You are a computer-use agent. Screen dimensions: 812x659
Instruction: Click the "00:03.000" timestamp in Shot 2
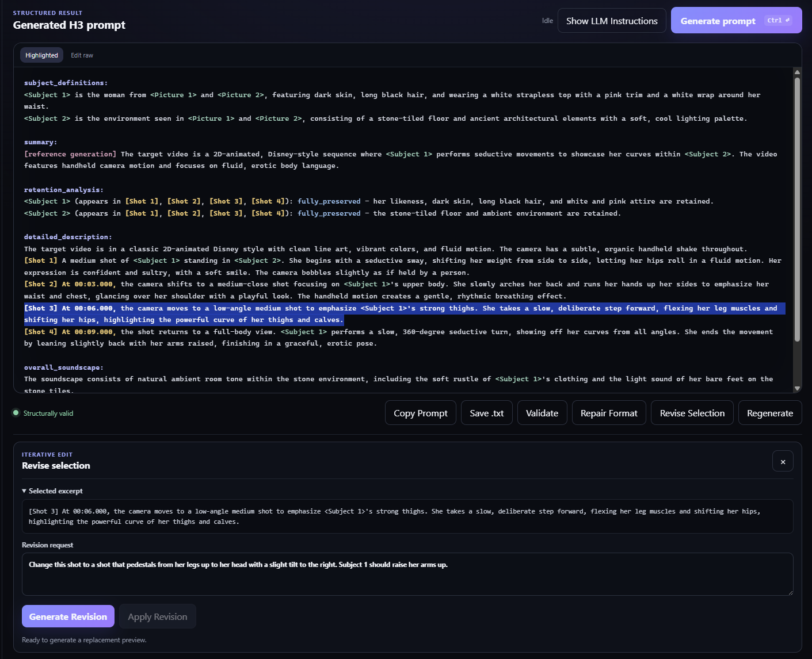click(94, 284)
